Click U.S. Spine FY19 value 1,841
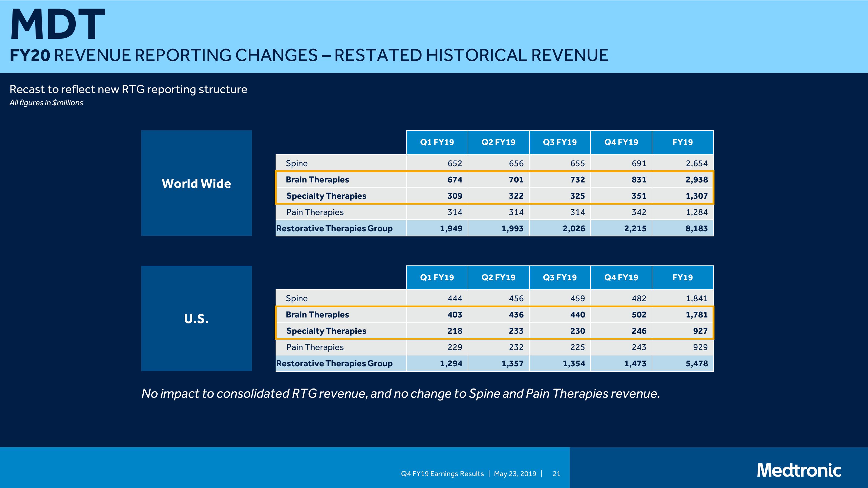The width and height of the screenshot is (868, 488). point(697,298)
